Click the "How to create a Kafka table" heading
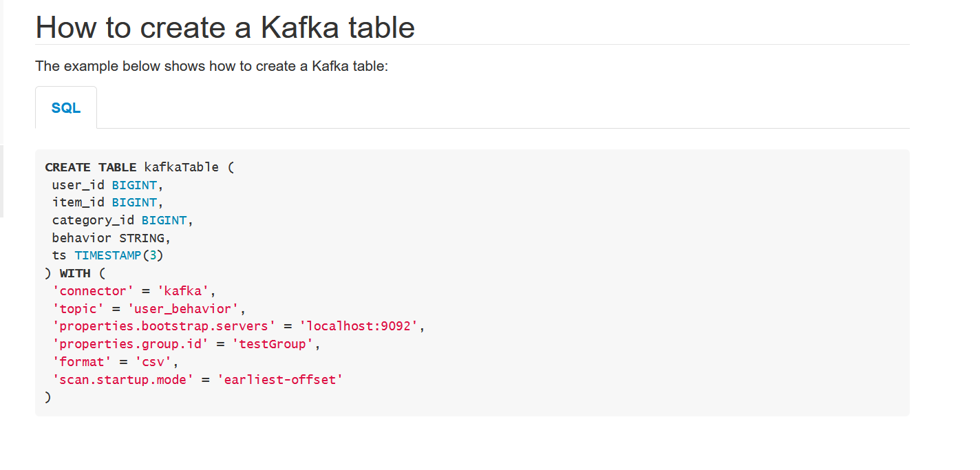Image resolution: width=980 pixels, height=470 pixels. coord(225,27)
